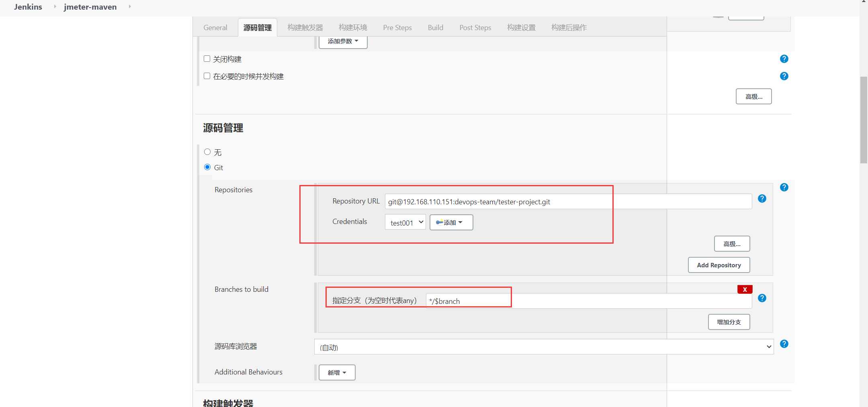Open the 新增 Additional Behaviours dropdown
The height and width of the screenshot is (407, 868).
click(337, 372)
